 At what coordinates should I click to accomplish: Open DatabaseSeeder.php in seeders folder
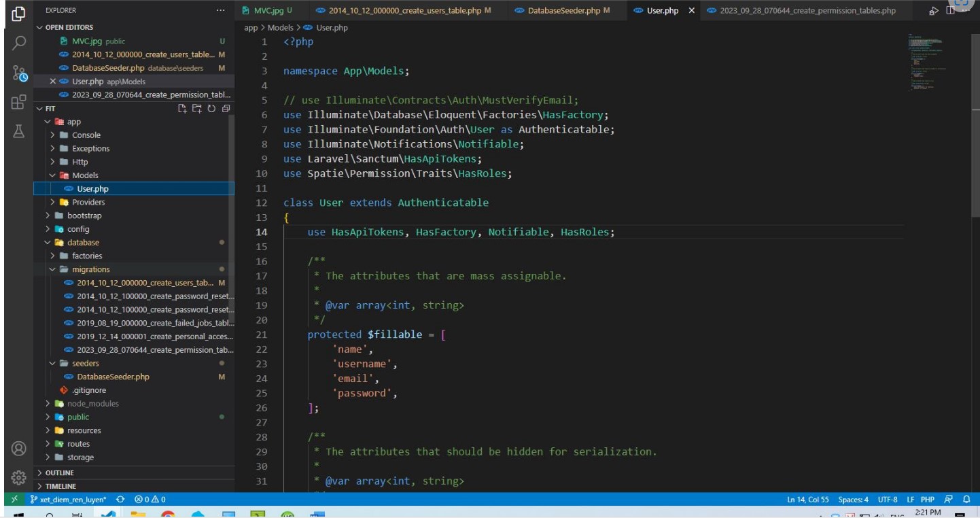pyautogui.click(x=113, y=377)
